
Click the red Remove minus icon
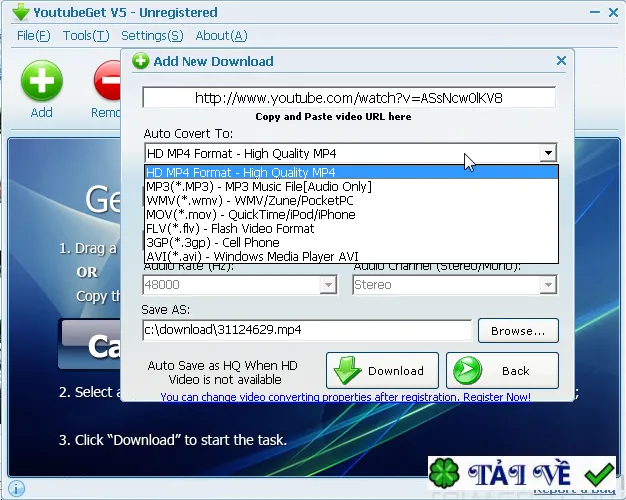[x=107, y=81]
